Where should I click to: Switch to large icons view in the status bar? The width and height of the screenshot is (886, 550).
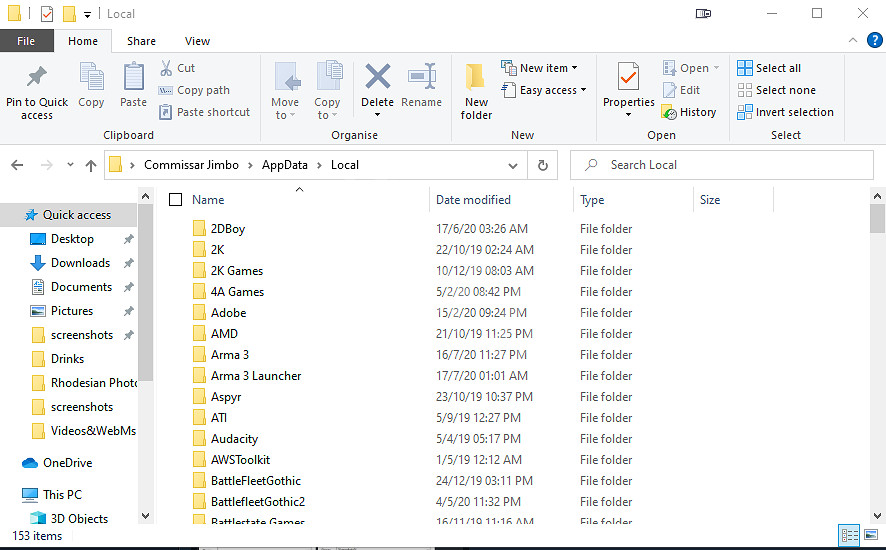pos(870,536)
